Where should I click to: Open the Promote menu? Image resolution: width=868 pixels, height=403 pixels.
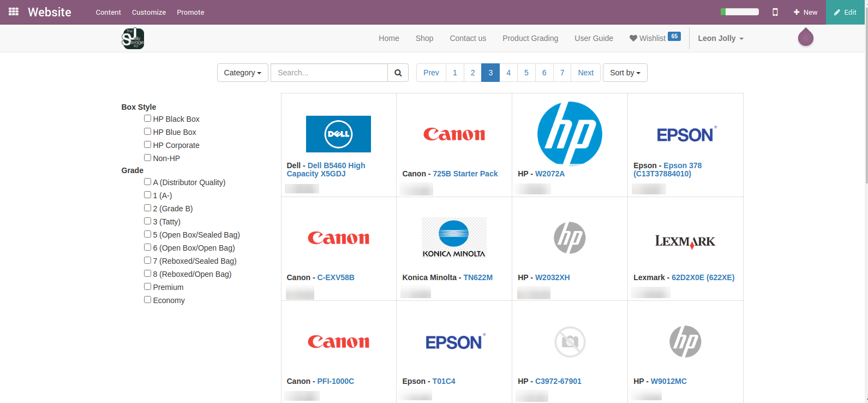pos(190,12)
